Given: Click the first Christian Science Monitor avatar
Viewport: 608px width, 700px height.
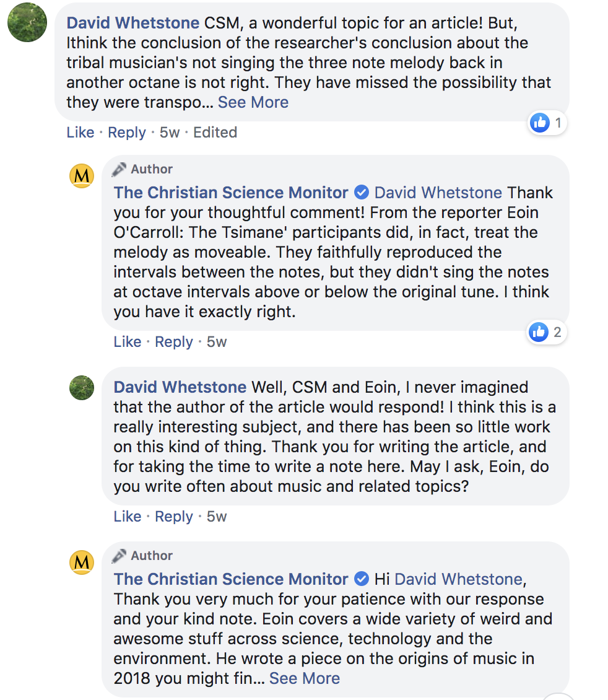Looking at the screenshot, I should [82, 177].
